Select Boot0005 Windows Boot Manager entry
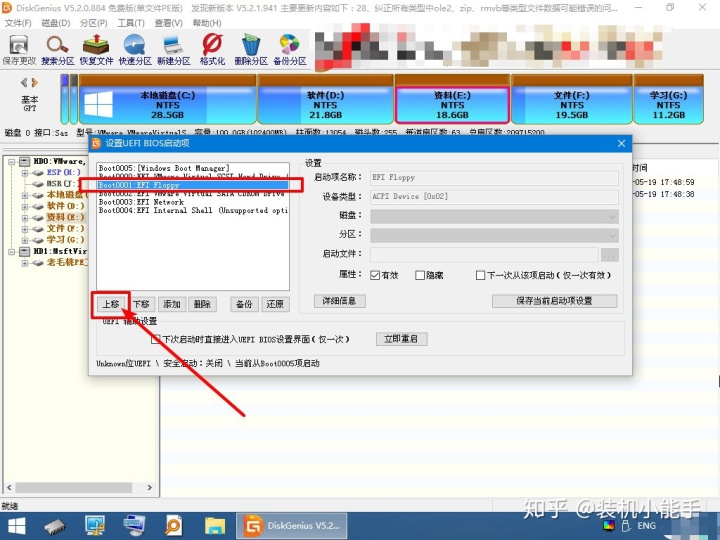 [x=193, y=168]
